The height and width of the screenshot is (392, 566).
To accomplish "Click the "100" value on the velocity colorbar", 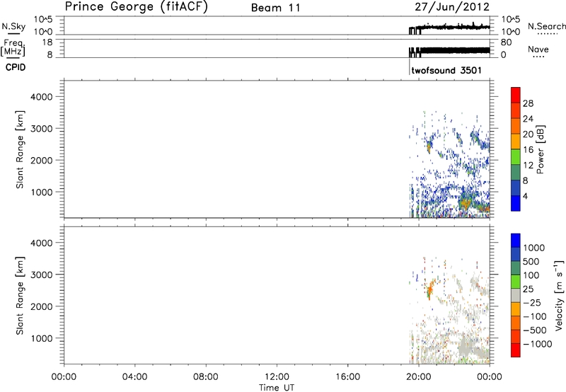I will point(531,275).
